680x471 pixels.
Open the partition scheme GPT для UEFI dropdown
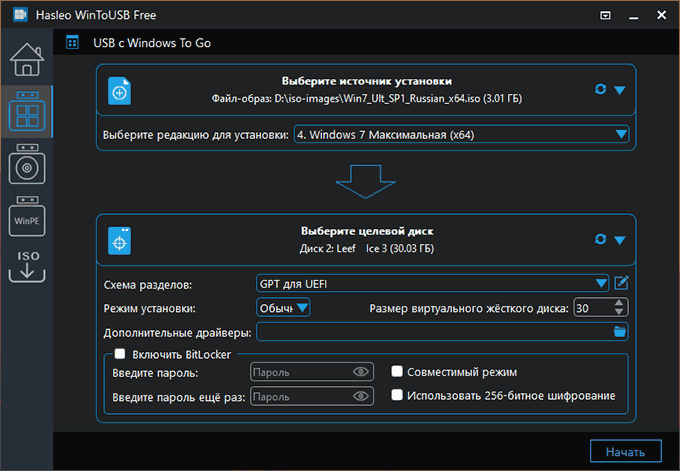pyautogui.click(x=432, y=284)
